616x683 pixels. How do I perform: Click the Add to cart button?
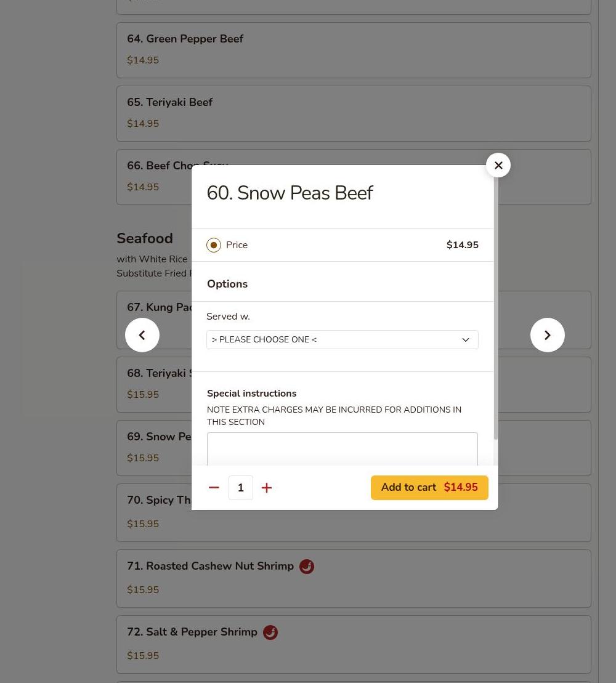(x=429, y=488)
